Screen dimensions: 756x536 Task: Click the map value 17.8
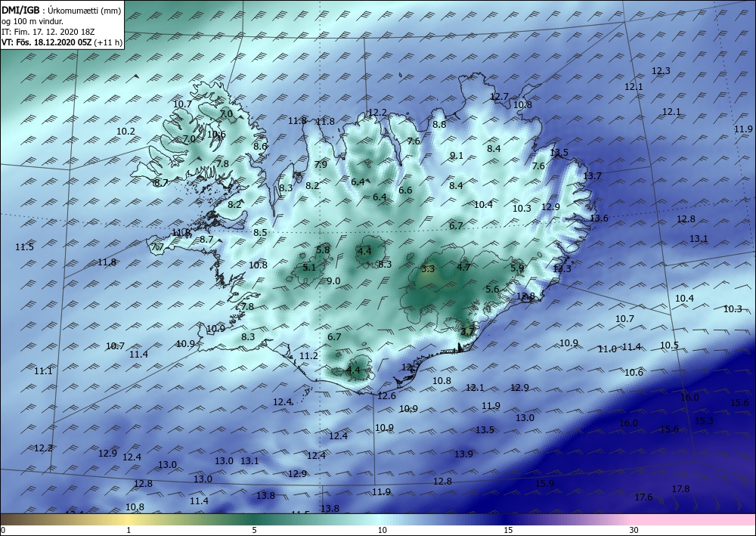680,489
